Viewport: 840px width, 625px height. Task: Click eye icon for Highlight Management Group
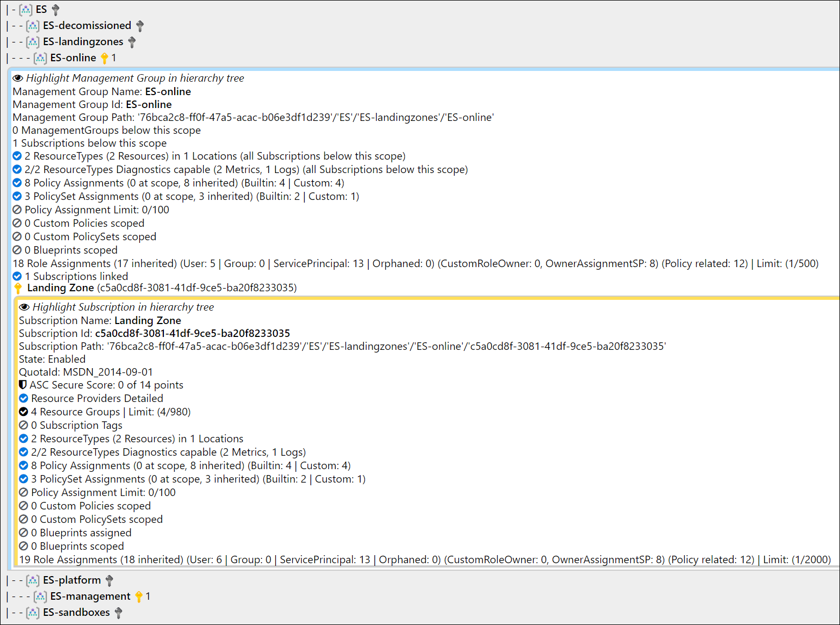[x=18, y=78]
